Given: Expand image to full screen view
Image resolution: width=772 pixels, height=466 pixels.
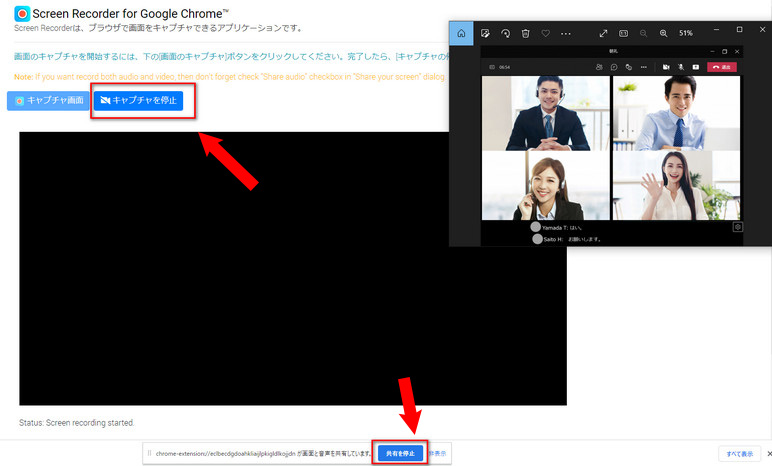Looking at the screenshot, I should point(604,33).
